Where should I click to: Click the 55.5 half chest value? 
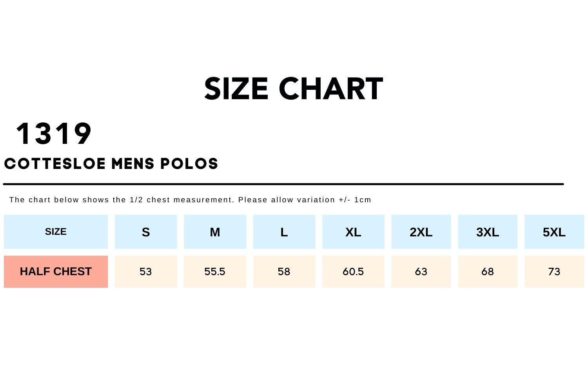tap(215, 272)
